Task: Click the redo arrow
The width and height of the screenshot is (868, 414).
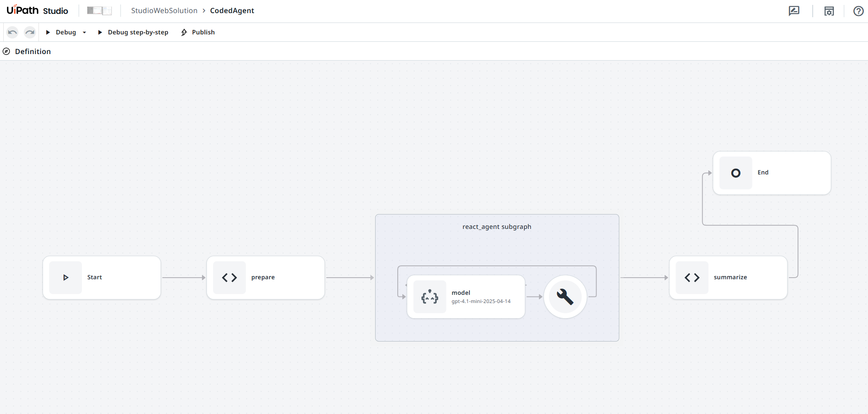Action: pyautogui.click(x=29, y=32)
